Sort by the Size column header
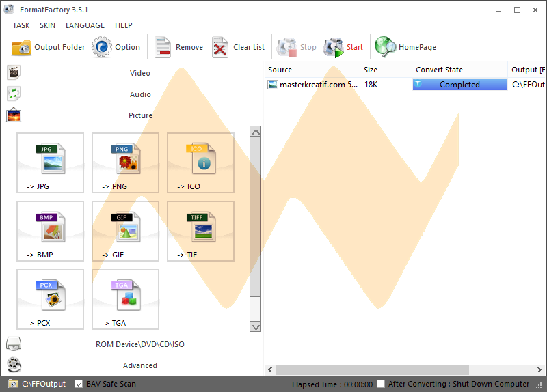This screenshot has height=392, width=547. [x=386, y=70]
